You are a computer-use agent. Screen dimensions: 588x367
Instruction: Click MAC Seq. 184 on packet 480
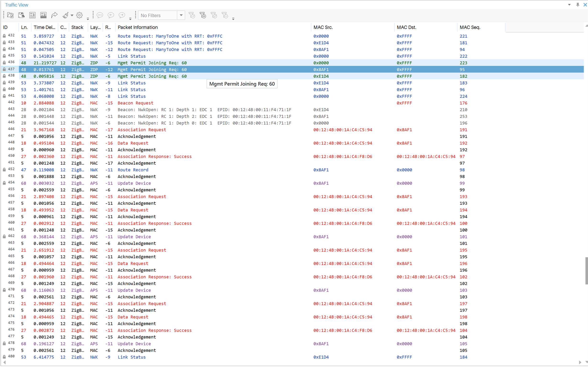click(x=463, y=357)
